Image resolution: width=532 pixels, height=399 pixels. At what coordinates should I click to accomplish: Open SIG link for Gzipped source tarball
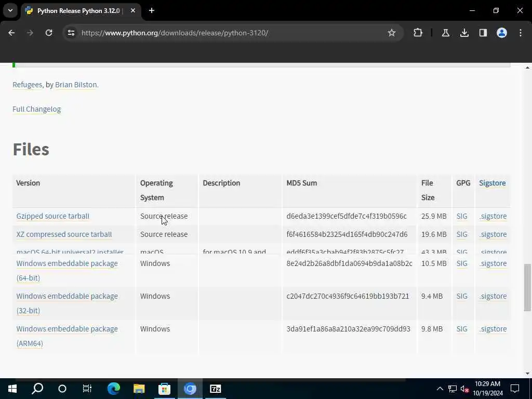(462, 216)
